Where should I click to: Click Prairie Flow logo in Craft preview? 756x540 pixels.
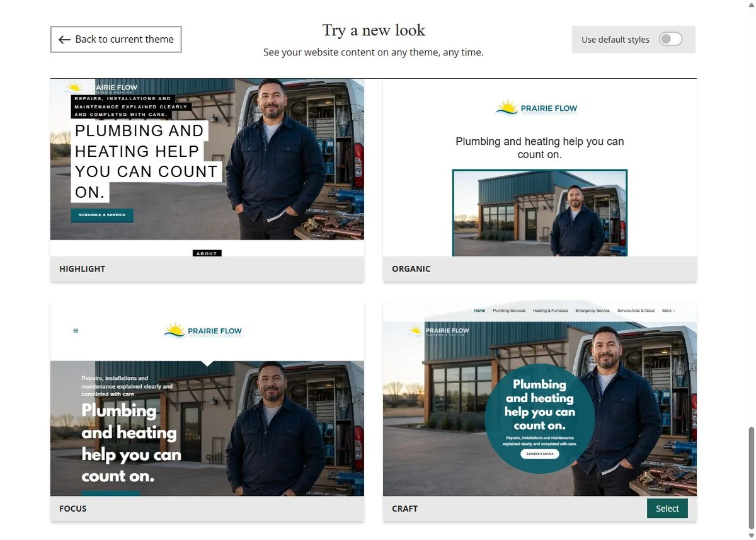coord(439,331)
